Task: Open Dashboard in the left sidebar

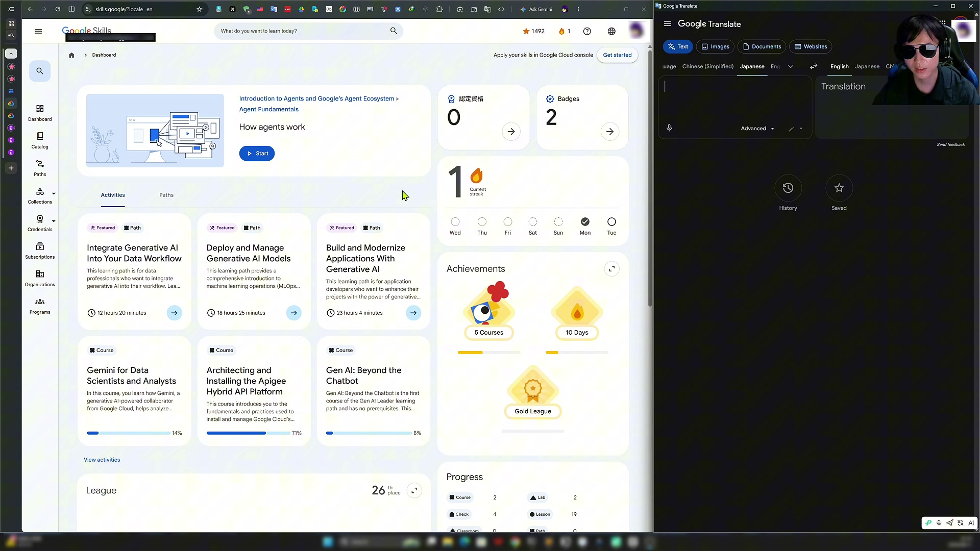Action: click(40, 113)
